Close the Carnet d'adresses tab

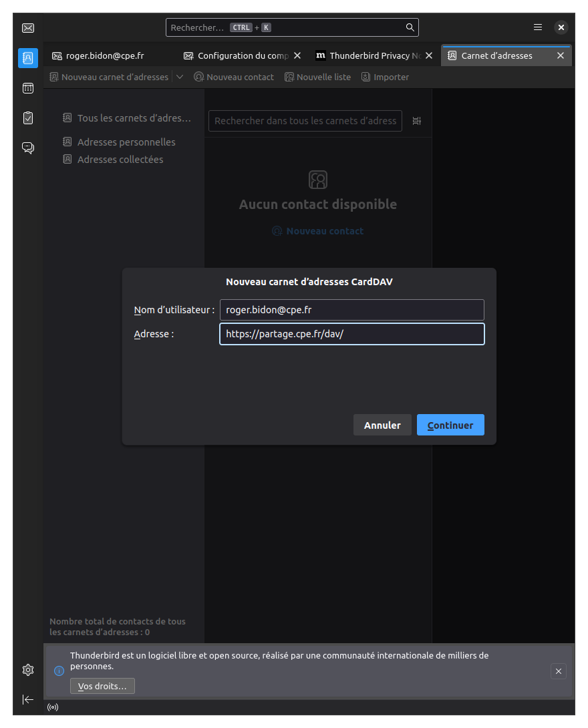(561, 55)
